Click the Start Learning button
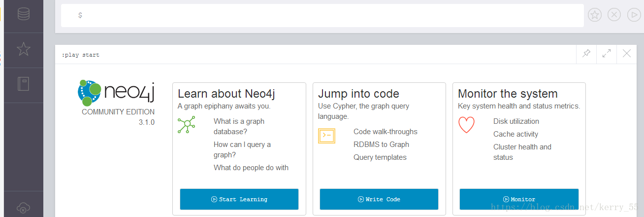644x217 pixels. 239,199
